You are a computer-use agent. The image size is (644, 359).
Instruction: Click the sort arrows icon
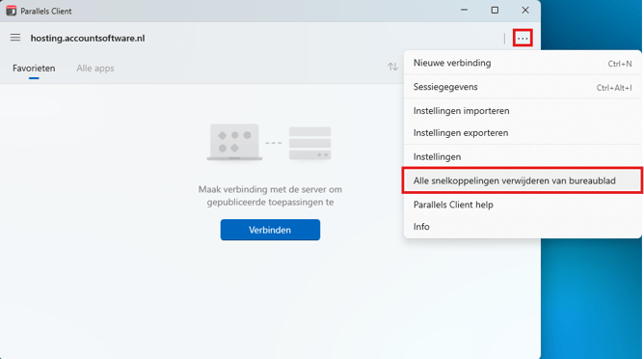[392, 67]
